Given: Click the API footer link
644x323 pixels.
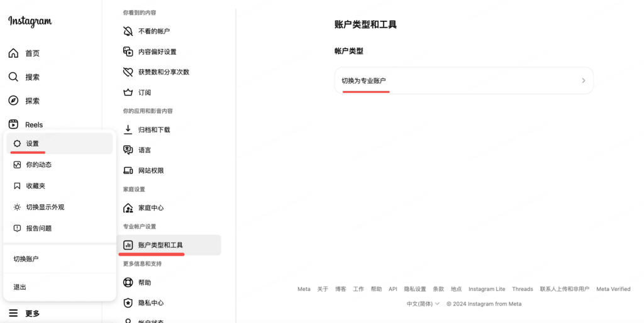Looking at the screenshot, I should click(393, 289).
